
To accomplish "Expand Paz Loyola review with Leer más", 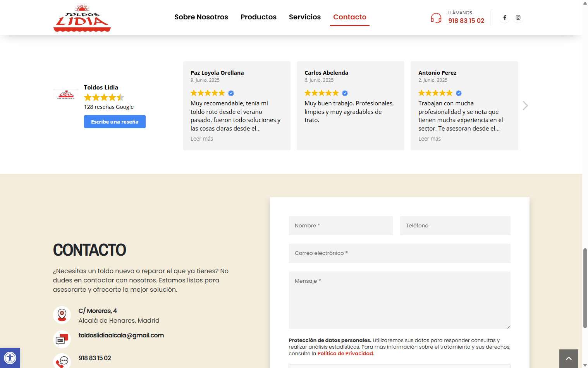I will pos(201,139).
